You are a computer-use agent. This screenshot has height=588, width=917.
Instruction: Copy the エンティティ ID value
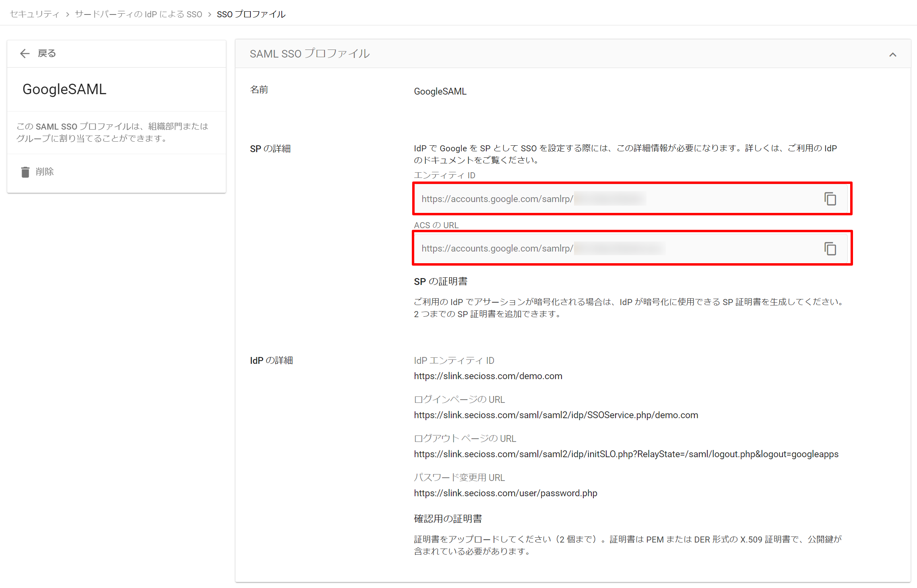coord(830,199)
